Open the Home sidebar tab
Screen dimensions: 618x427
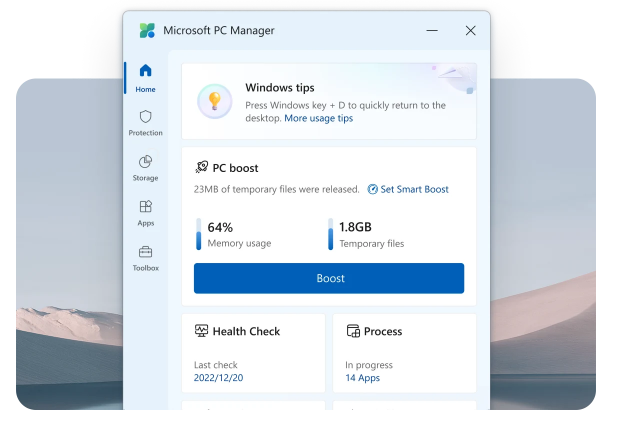[145, 78]
